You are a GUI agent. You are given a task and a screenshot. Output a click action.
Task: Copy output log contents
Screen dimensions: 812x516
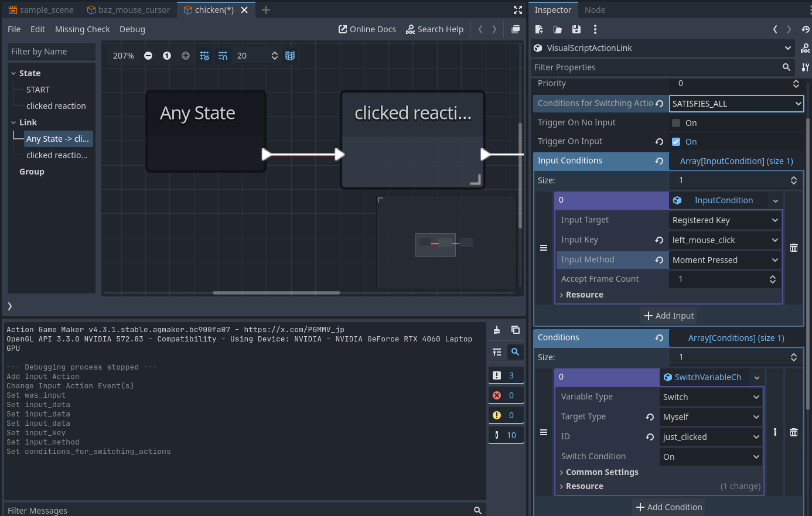(x=516, y=330)
